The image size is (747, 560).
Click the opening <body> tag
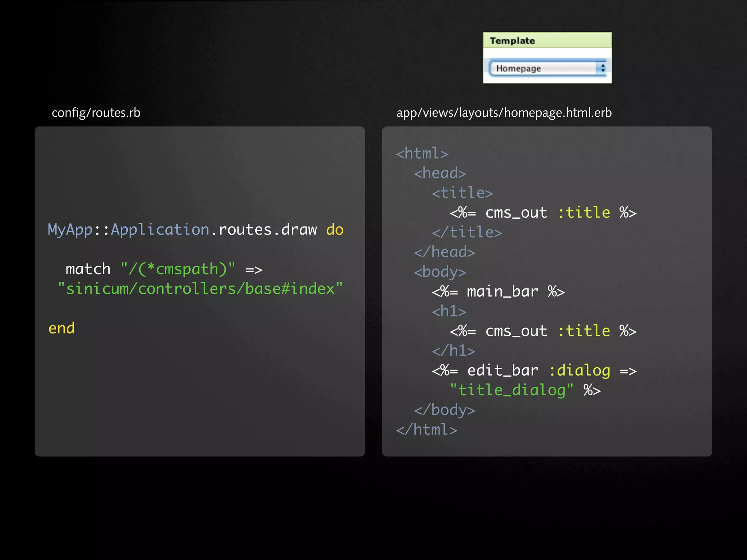pos(440,272)
